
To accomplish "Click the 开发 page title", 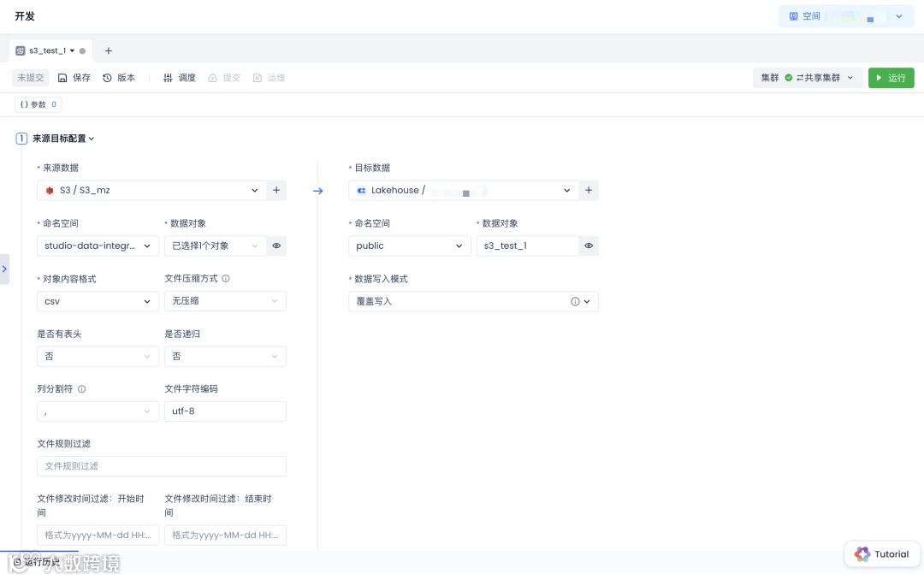I will point(25,16).
